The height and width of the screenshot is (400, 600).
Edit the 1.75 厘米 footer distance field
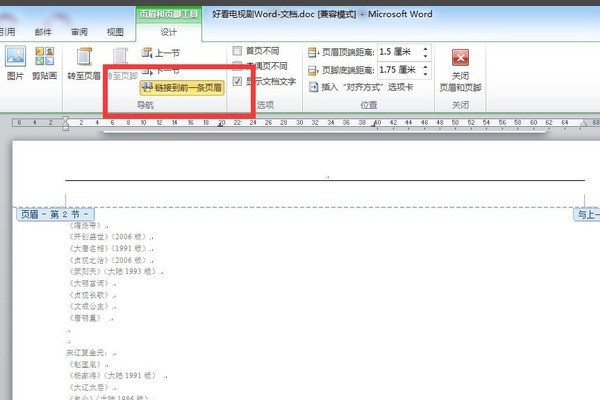[x=399, y=70]
